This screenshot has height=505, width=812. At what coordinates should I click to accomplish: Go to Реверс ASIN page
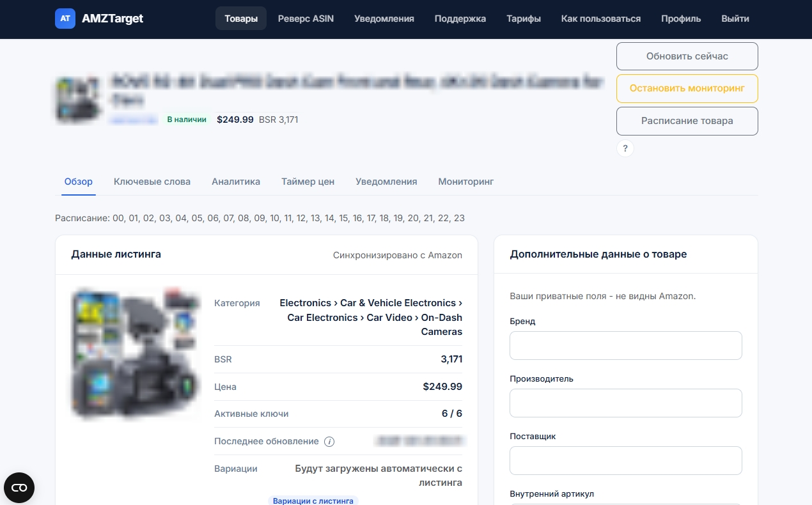coord(306,19)
